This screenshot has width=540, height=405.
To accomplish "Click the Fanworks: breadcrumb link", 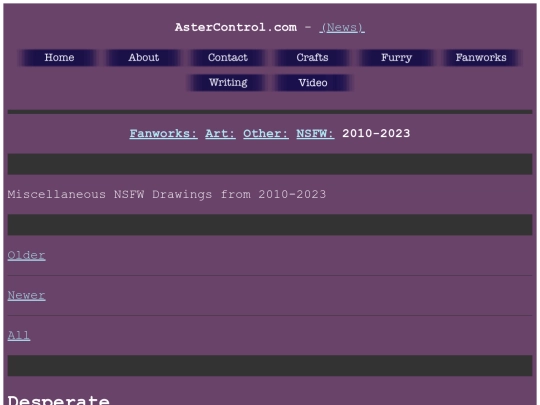I will [x=164, y=134].
